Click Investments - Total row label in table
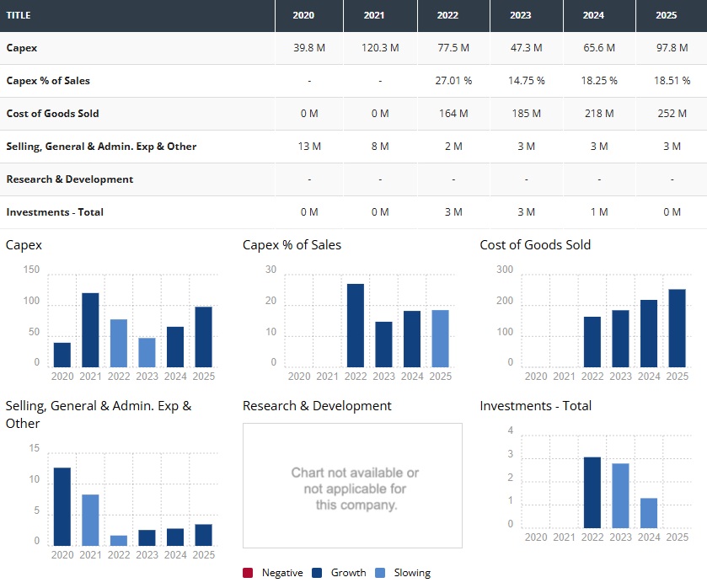The height and width of the screenshot is (588, 707). 55,212
